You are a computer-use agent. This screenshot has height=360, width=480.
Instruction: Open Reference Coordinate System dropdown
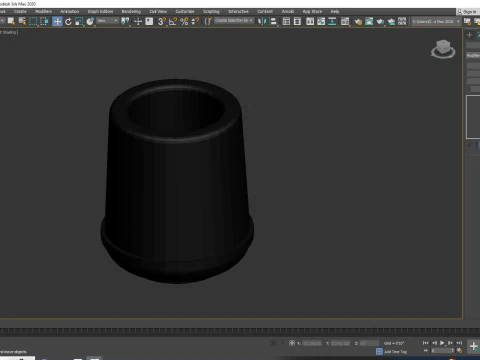click(107, 21)
